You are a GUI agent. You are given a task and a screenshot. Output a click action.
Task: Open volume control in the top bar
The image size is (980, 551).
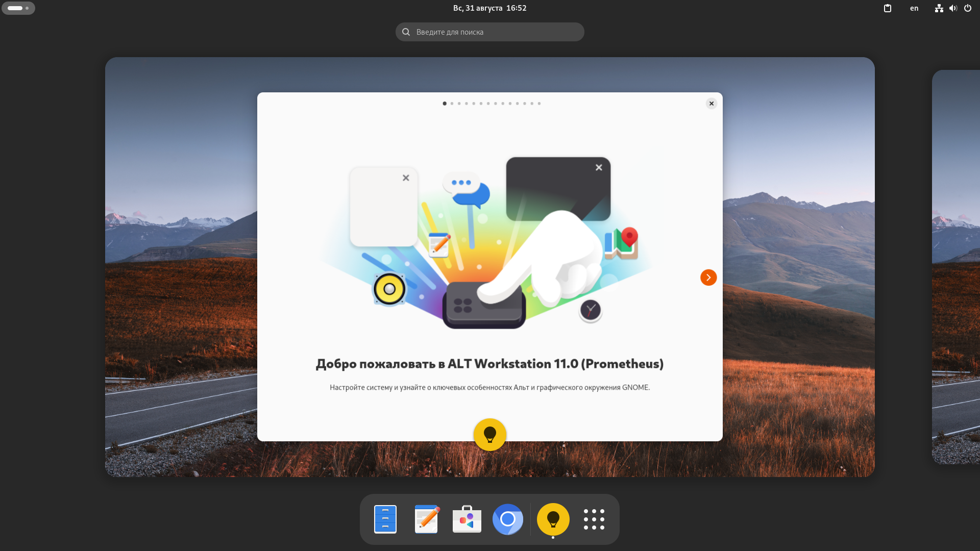point(953,8)
